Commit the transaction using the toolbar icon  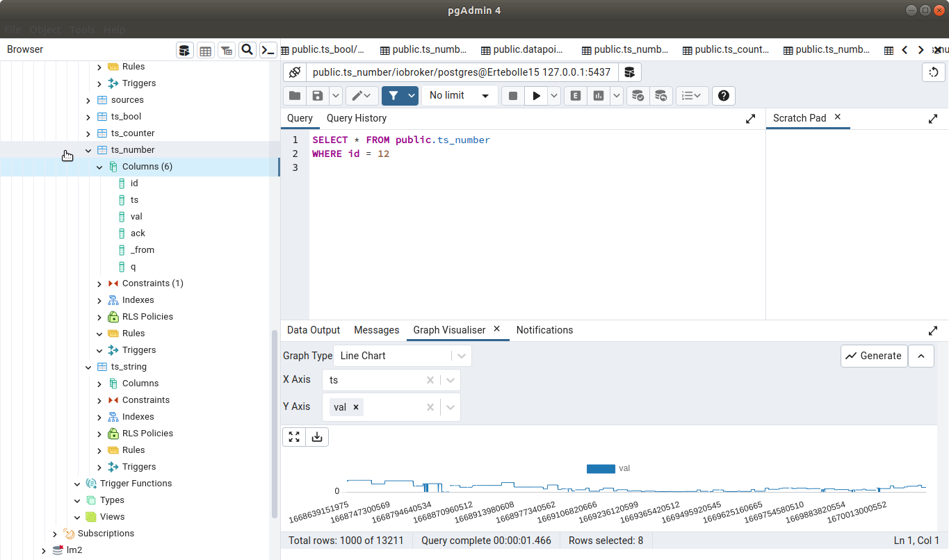pyautogui.click(x=638, y=96)
